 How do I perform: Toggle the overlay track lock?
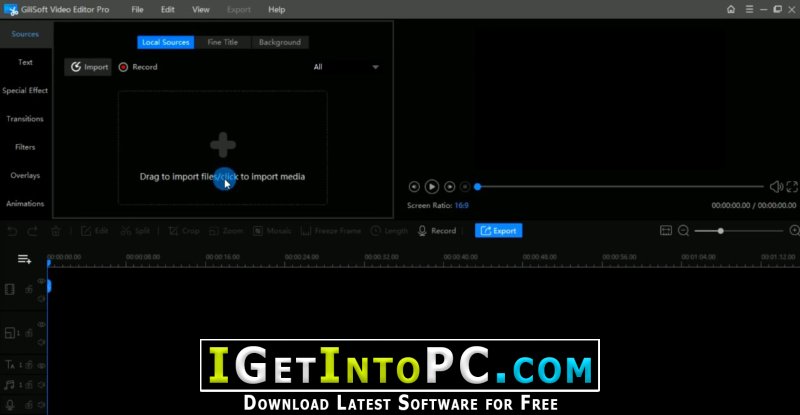29,333
